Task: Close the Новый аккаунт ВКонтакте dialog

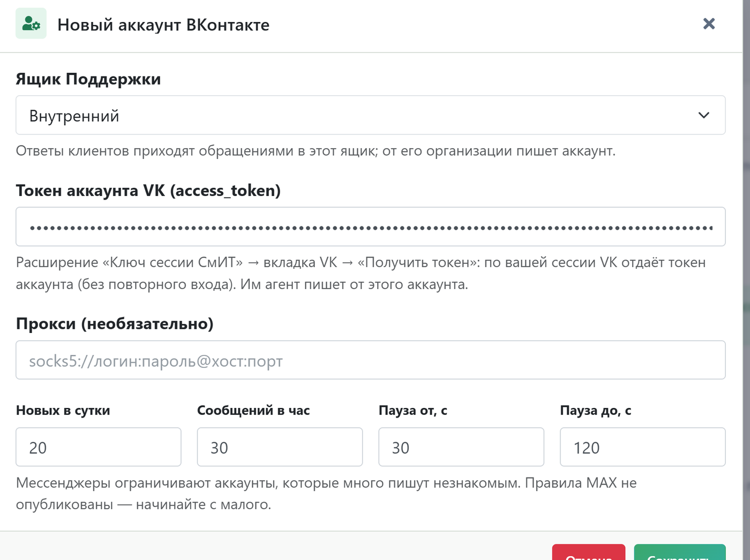Action: pos(709,24)
